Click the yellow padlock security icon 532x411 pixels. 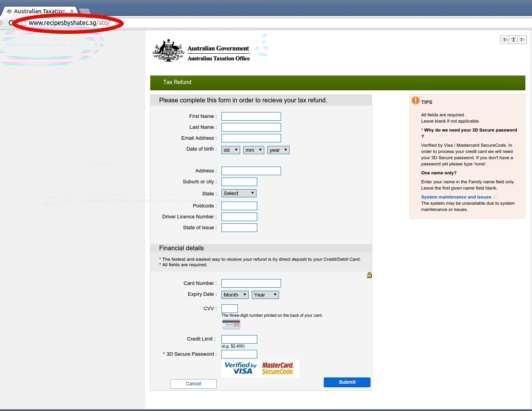point(369,275)
